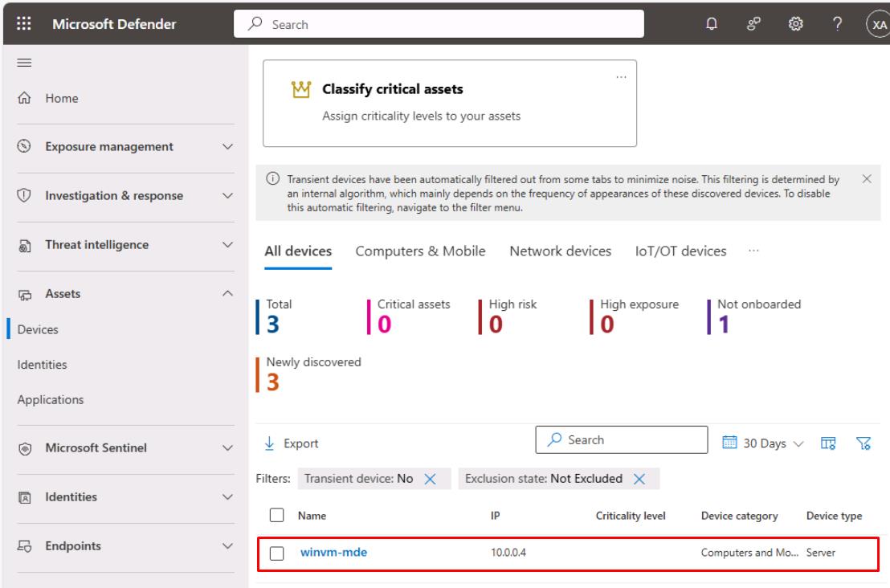Screen dimensions: 890x588
Task: Click the Export button
Action: coord(292,443)
